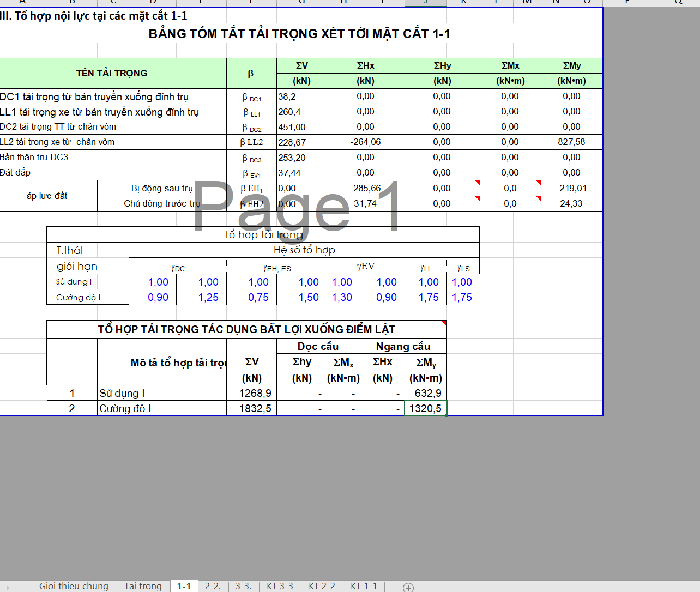Screen dimensions: 700x592
Task: Click the 'Sử dụng I' cell in the result table
Action: [x=162, y=393]
